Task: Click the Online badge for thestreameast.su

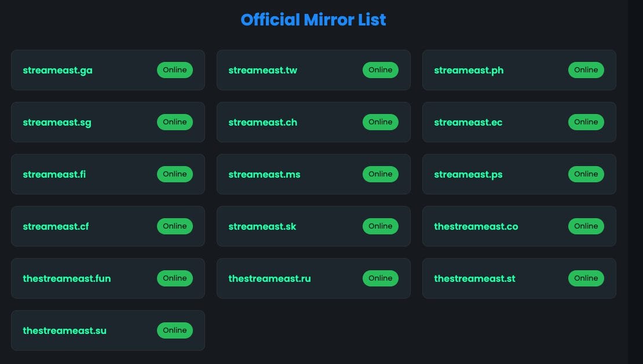Action: pyautogui.click(x=175, y=330)
